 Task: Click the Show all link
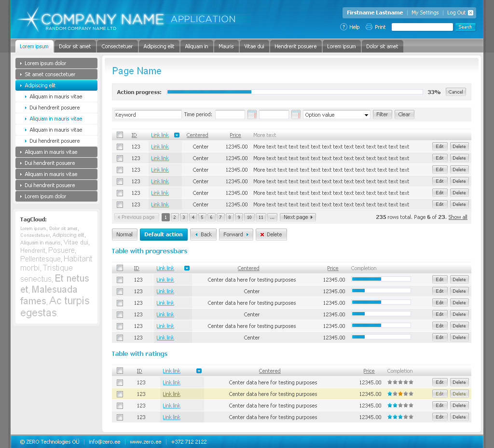[x=458, y=217]
